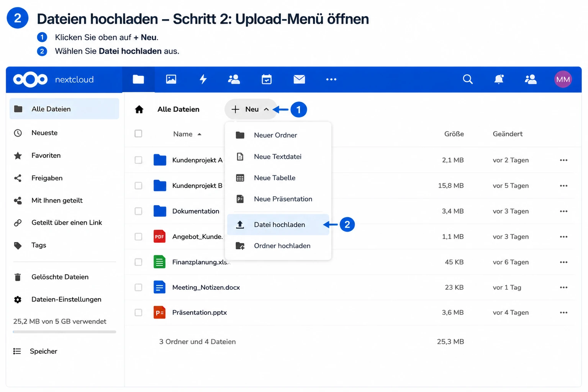The height and width of the screenshot is (392, 588).
Task: Open actions menu for Finanzplanung.xlsx
Action: 563,262
